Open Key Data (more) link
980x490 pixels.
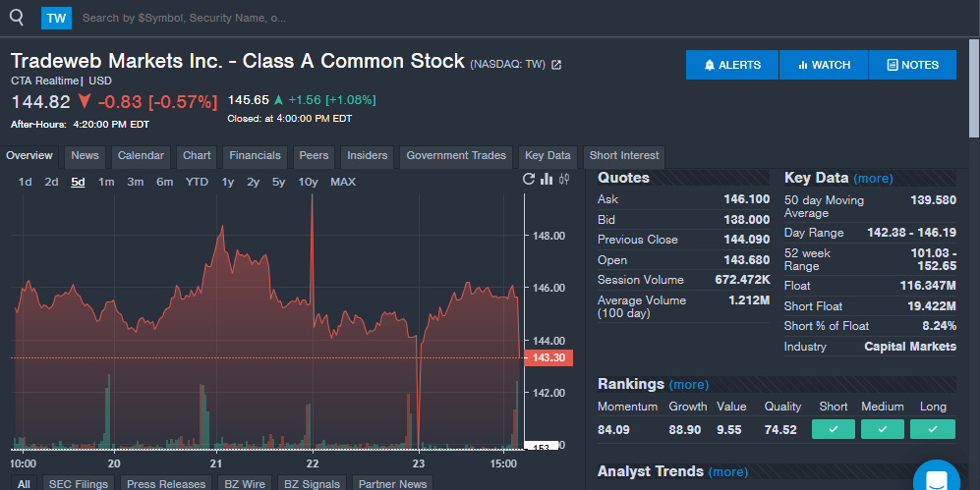(873, 179)
